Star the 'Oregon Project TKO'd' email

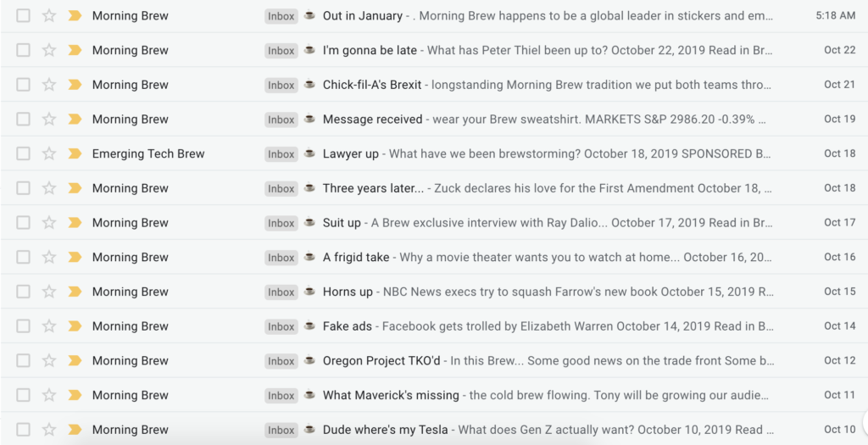(x=49, y=360)
